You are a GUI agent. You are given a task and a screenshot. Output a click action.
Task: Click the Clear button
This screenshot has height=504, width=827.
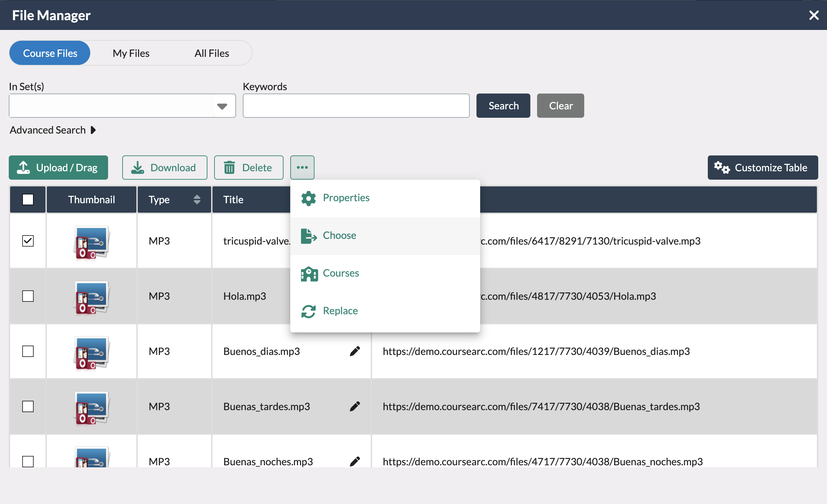pos(560,106)
